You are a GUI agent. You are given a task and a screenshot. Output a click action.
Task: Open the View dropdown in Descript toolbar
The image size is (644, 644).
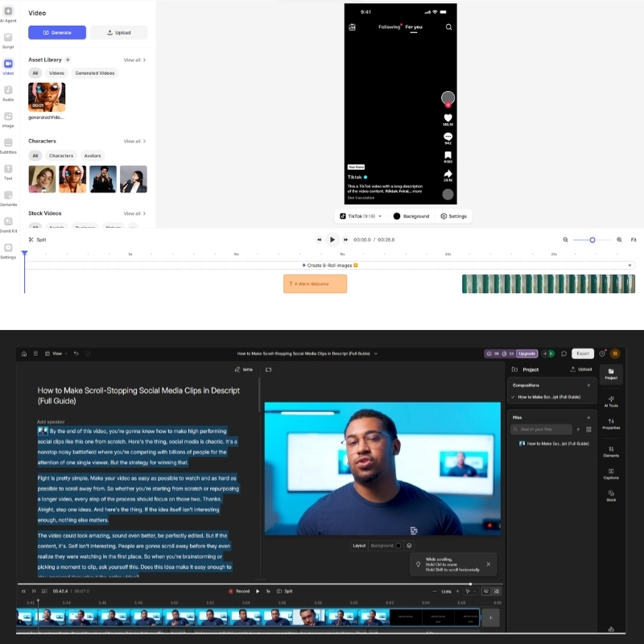(x=56, y=353)
